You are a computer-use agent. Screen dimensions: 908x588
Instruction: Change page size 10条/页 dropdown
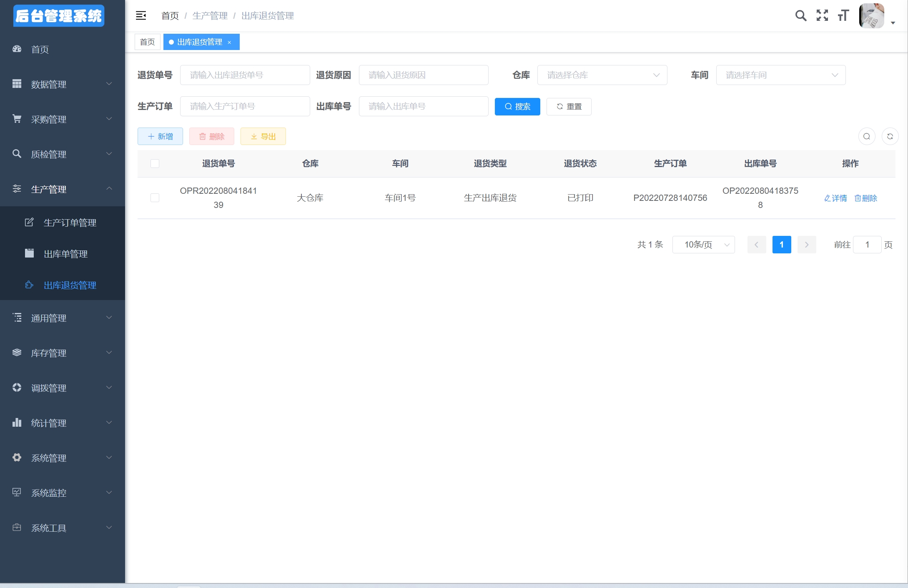[x=703, y=245]
